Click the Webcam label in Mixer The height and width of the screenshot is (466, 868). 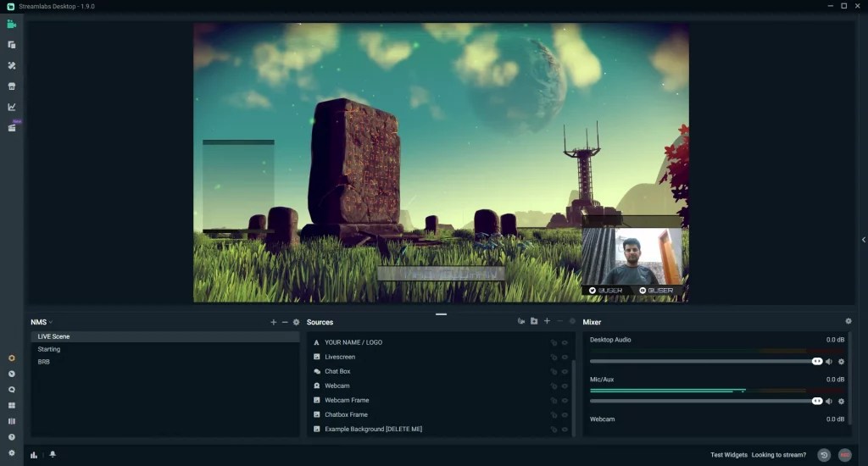(x=603, y=419)
